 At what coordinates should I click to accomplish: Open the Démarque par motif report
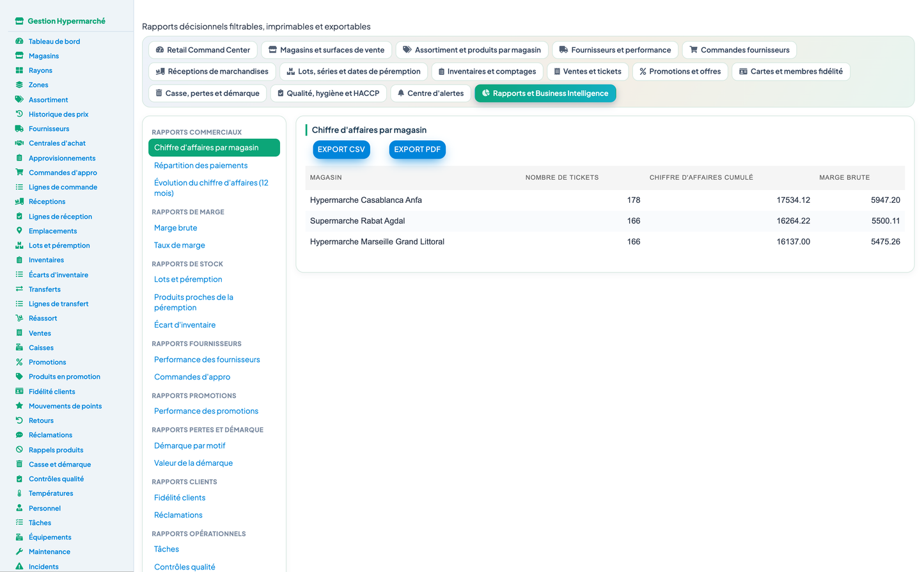point(190,446)
